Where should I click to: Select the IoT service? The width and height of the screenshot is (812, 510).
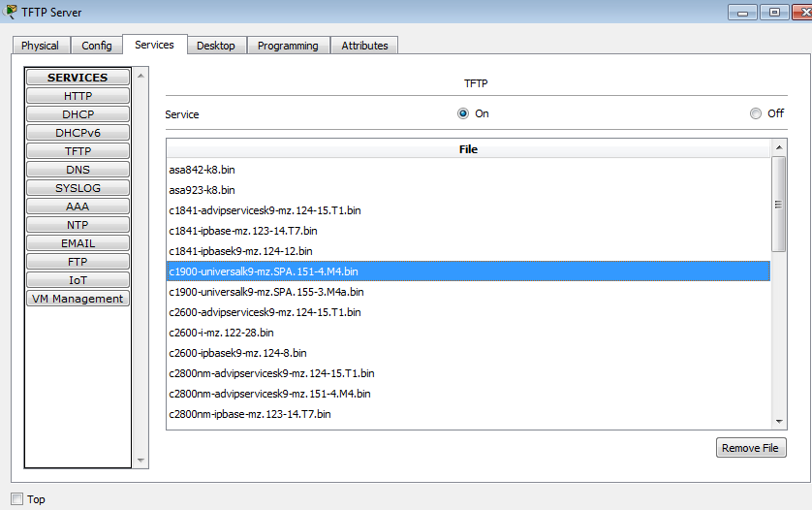coord(78,280)
